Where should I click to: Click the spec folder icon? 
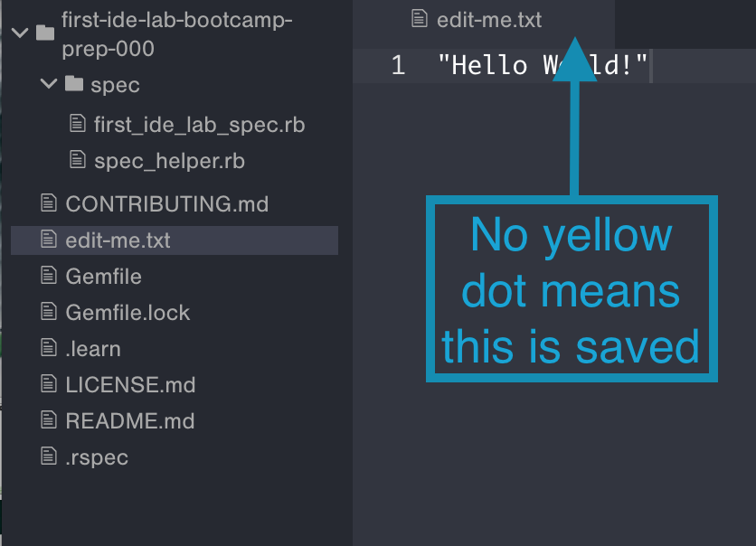coord(75,85)
